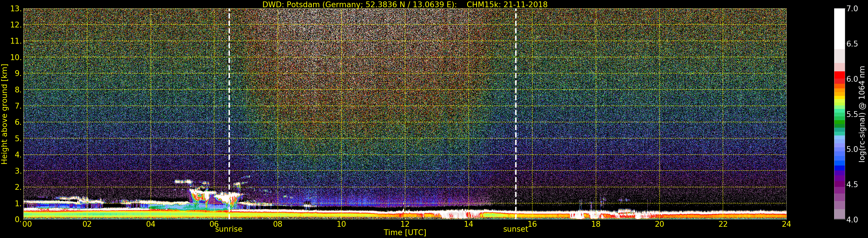Select the '10.' tick on the height axis

tap(16, 57)
